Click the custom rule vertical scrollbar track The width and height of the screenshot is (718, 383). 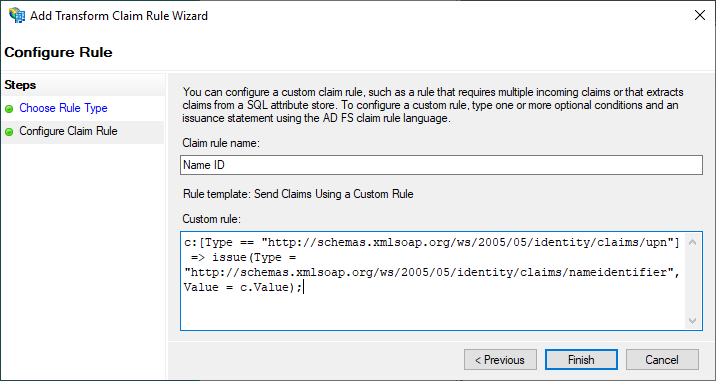pyautogui.click(x=692, y=281)
